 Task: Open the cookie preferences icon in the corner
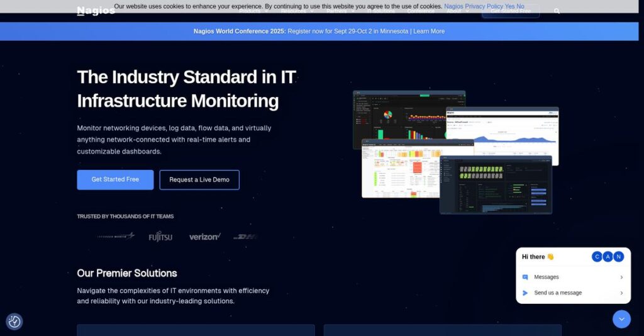(14, 321)
